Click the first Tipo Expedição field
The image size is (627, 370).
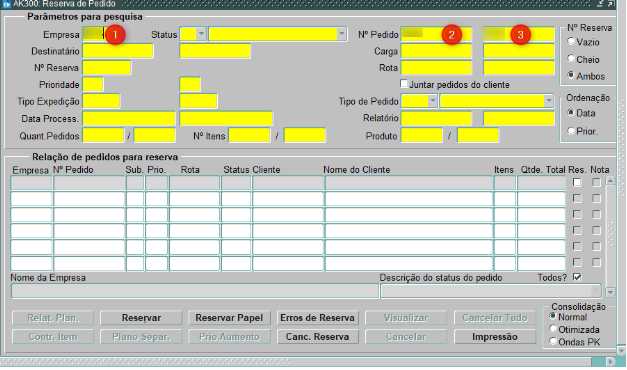(x=101, y=101)
